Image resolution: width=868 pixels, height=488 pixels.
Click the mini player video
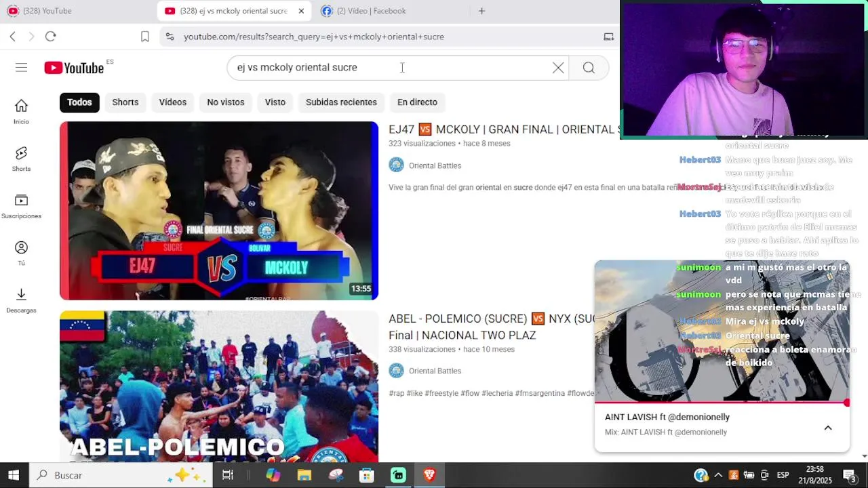point(722,331)
